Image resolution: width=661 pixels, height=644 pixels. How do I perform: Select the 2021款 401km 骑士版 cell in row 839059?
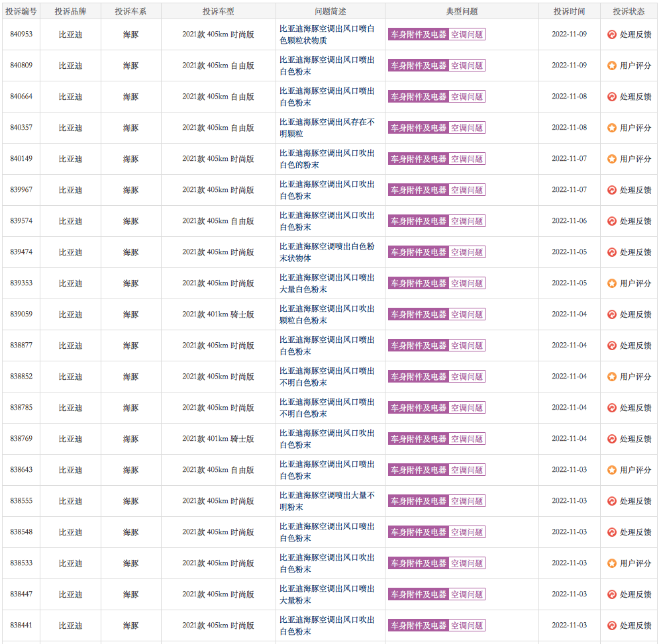tap(218, 314)
